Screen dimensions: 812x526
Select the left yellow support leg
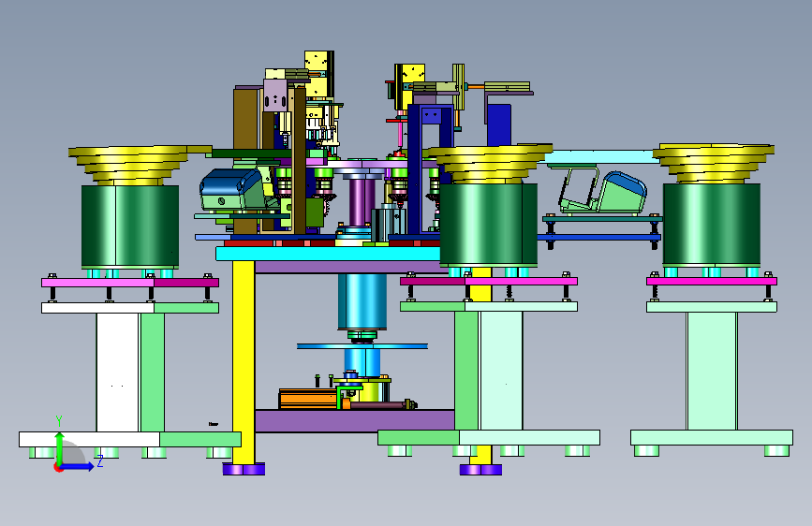[244, 361]
